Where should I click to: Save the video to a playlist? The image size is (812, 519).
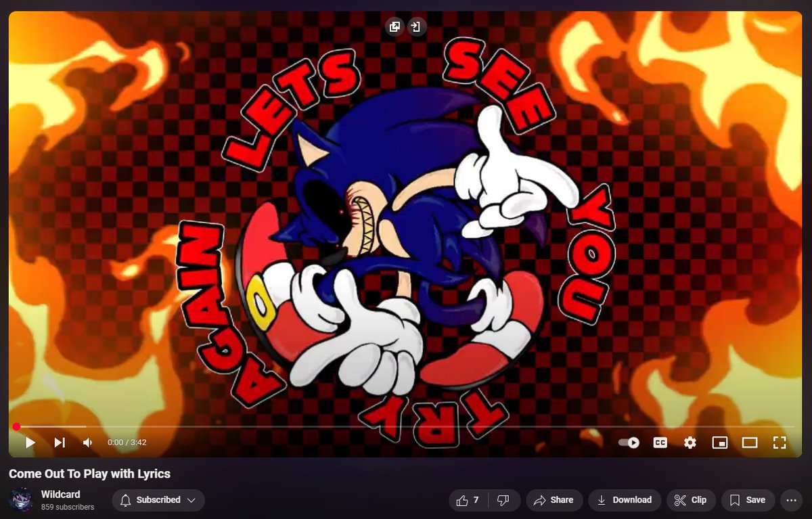click(747, 500)
